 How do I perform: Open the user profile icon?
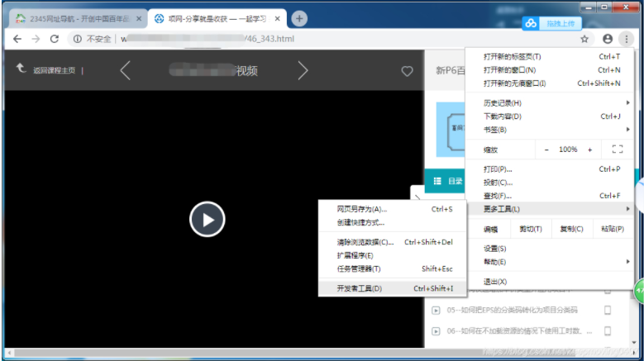[x=608, y=39]
